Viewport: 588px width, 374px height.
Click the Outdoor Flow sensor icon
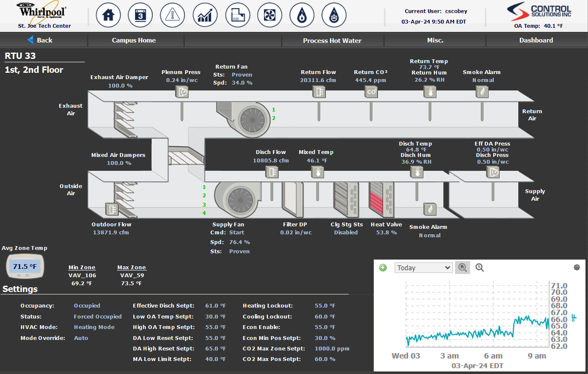[112, 209]
